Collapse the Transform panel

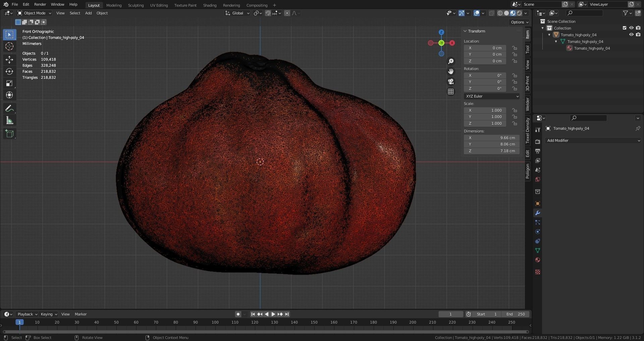pyautogui.click(x=465, y=31)
